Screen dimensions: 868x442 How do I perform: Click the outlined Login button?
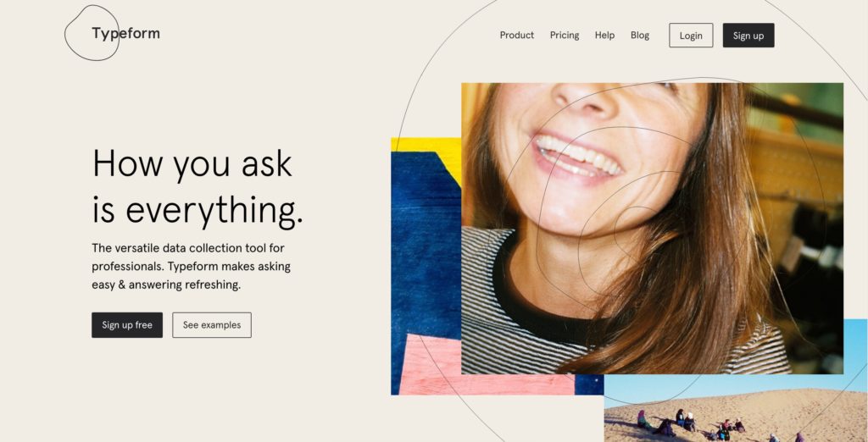pos(691,36)
